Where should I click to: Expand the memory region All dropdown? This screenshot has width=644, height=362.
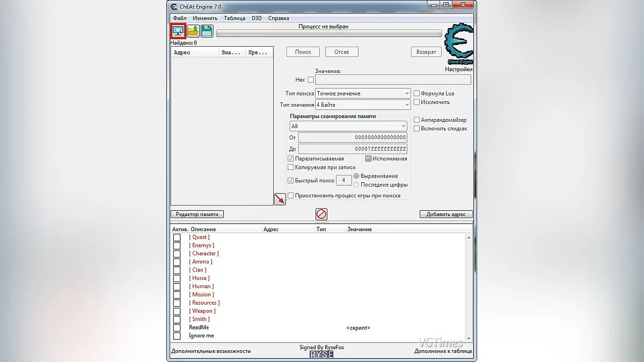coord(348,127)
